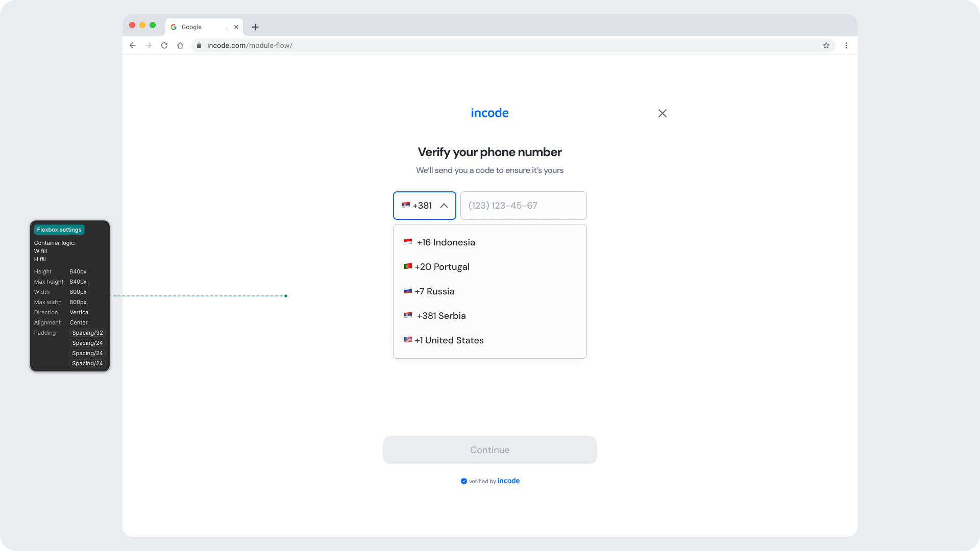Choose +381 Serbia country code

click(x=441, y=316)
